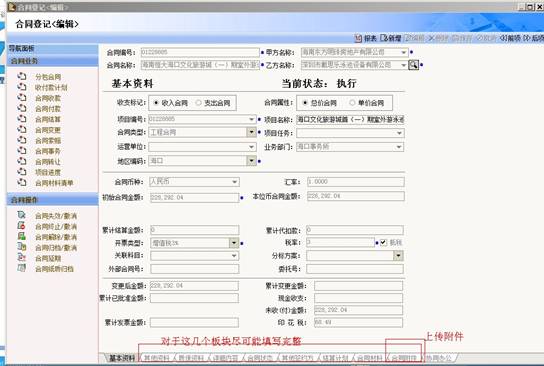Expand the 乙方名称 dropdown
The image size is (544, 366).
click(x=403, y=65)
